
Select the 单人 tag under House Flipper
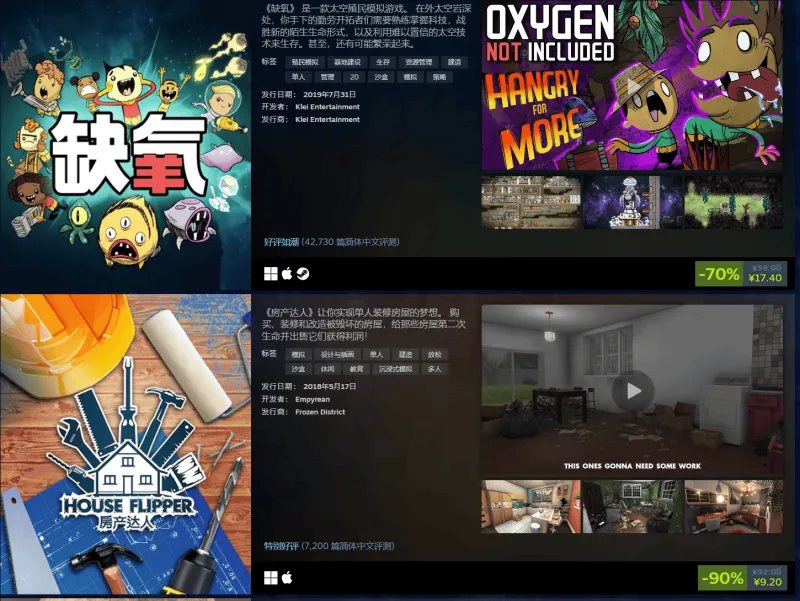377,355
